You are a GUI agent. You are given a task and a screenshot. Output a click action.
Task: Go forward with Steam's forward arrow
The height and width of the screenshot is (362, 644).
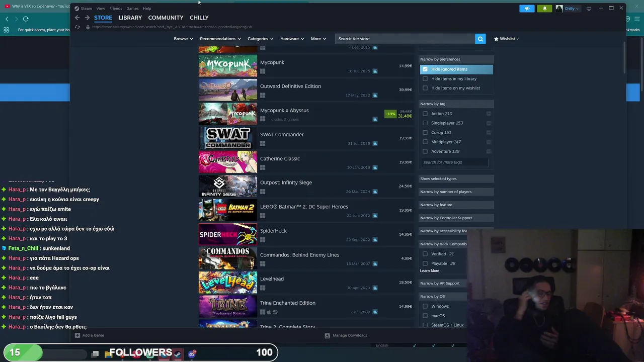pos(87,18)
